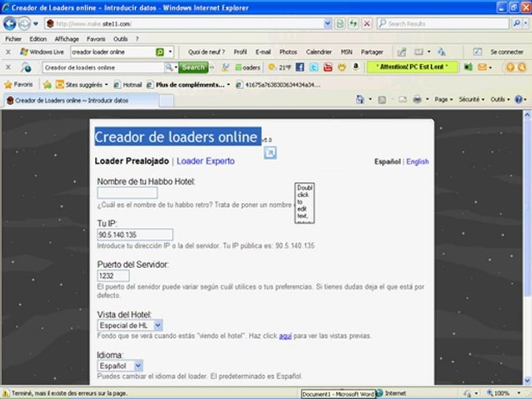The width and height of the screenshot is (532, 399).
Task: Click Calendrier in Windows Live toolbar
Action: coord(319,52)
